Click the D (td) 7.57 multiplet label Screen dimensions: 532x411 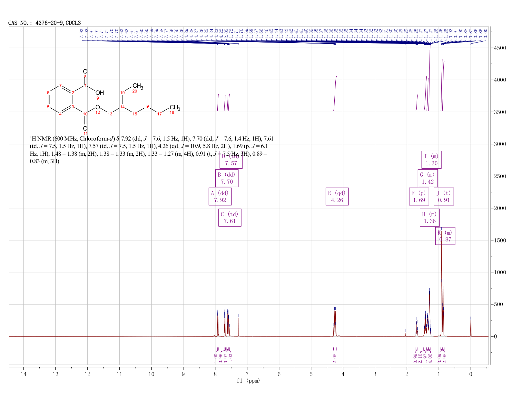pos(231,160)
